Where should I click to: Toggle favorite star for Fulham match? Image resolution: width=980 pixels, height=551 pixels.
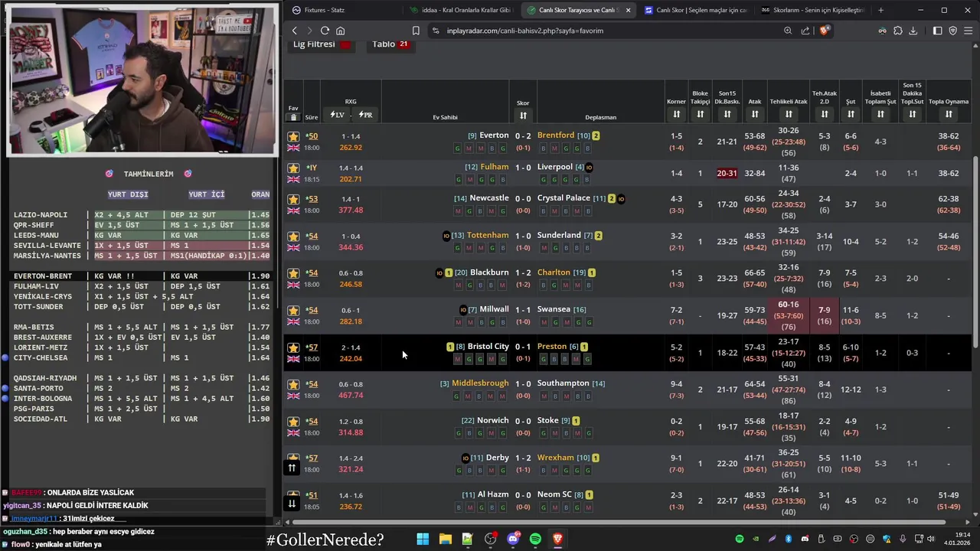293,168
